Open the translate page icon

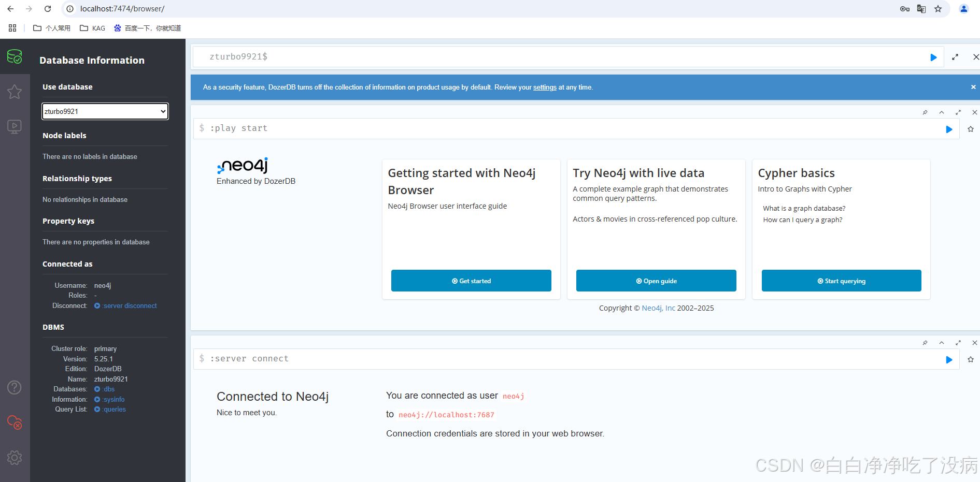pyautogui.click(x=921, y=9)
